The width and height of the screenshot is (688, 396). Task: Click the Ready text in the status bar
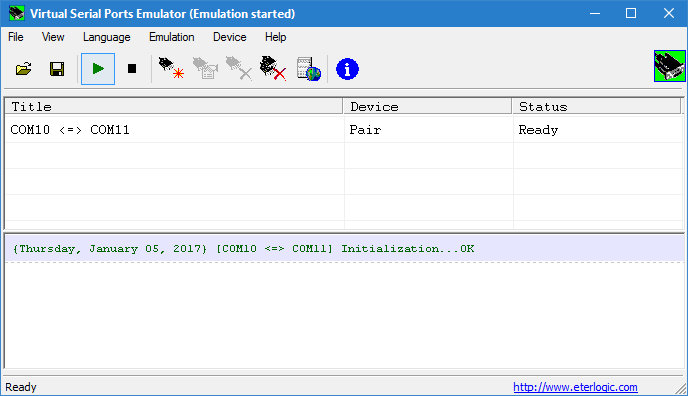21,387
